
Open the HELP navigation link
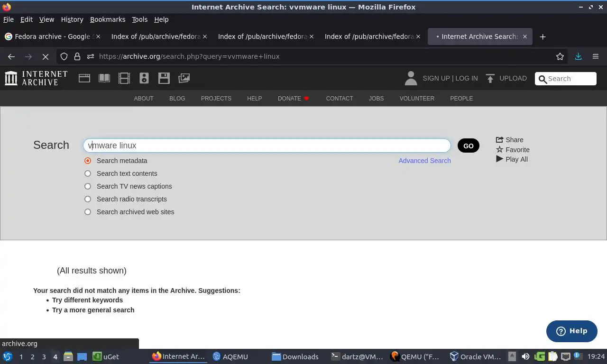254,99
